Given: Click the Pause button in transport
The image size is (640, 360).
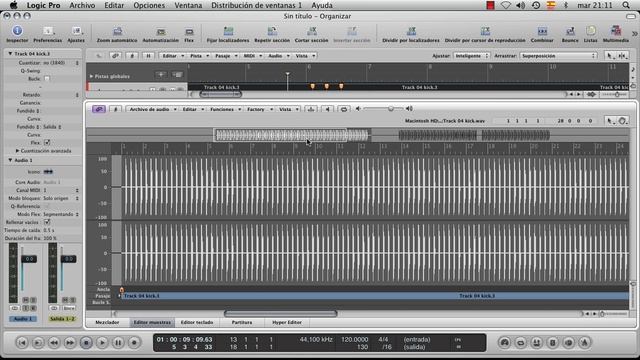Looking at the screenshot, I should (118, 342).
